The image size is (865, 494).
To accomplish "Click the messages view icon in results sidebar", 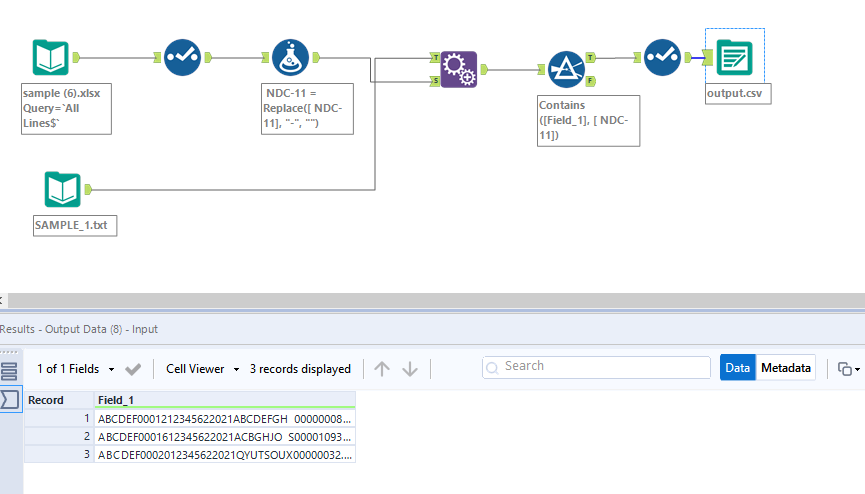I will (9, 371).
